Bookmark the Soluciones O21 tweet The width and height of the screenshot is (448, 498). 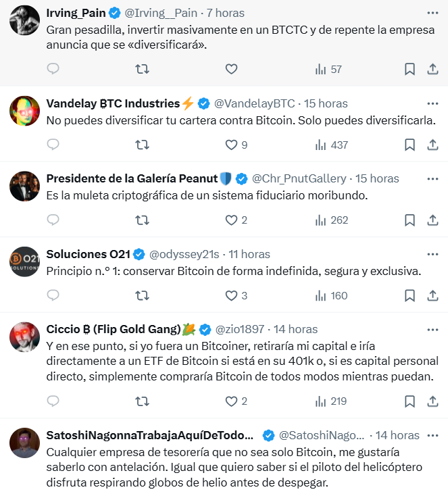coord(409,295)
